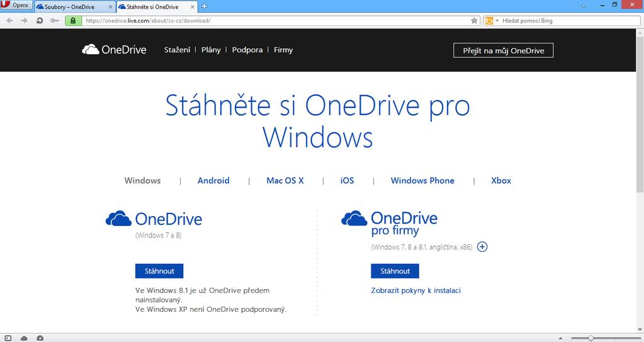This screenshot has width=644, height=342.
Task: Click Stáhnout button under OneDrive pro firmy
Action: [x=395, y=271]
